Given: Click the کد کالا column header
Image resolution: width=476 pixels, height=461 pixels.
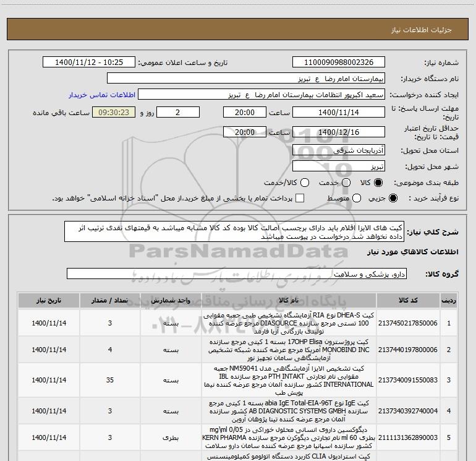Looking at the screenshot, I should tap(408, 301).
